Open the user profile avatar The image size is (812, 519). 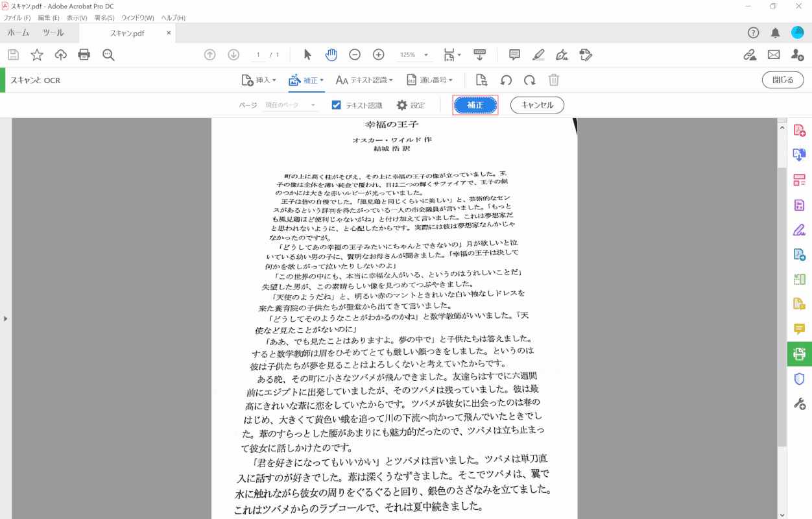click(x=798, y=33)
